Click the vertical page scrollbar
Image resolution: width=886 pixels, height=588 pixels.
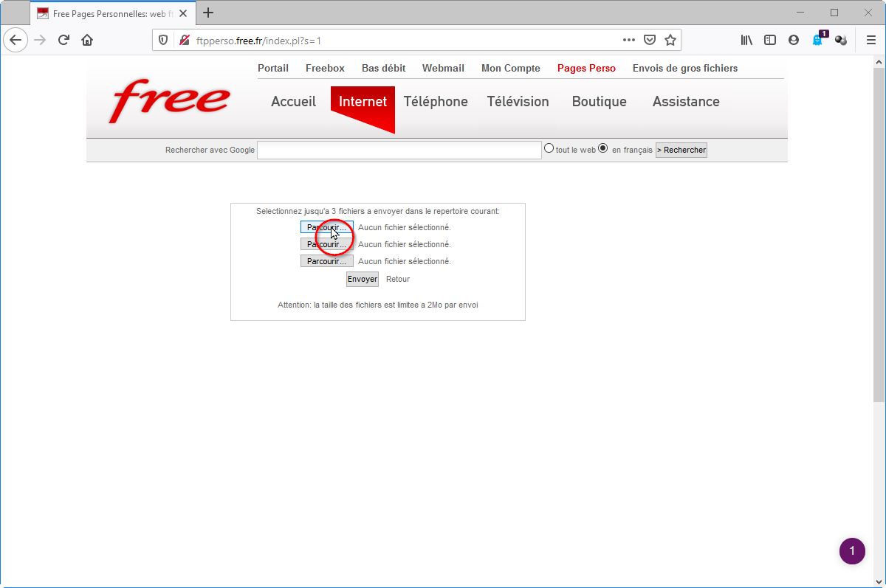pyautogui.click(x=879, y=236)
